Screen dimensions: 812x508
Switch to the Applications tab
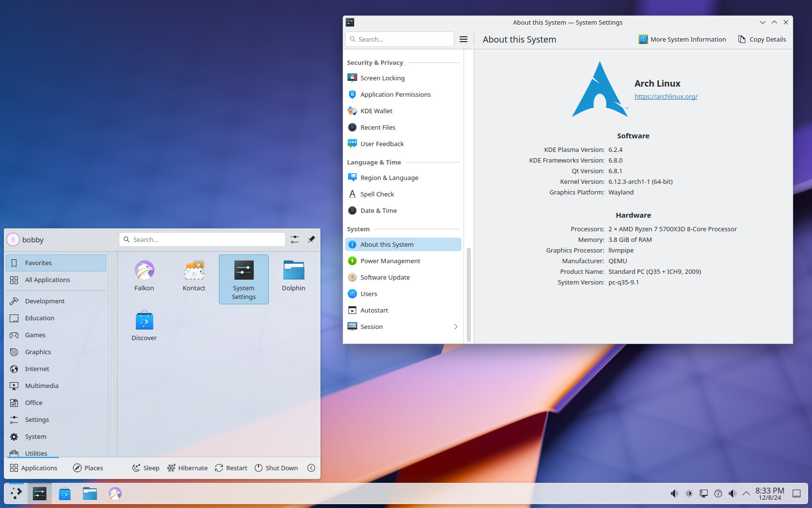pos(33,468)
